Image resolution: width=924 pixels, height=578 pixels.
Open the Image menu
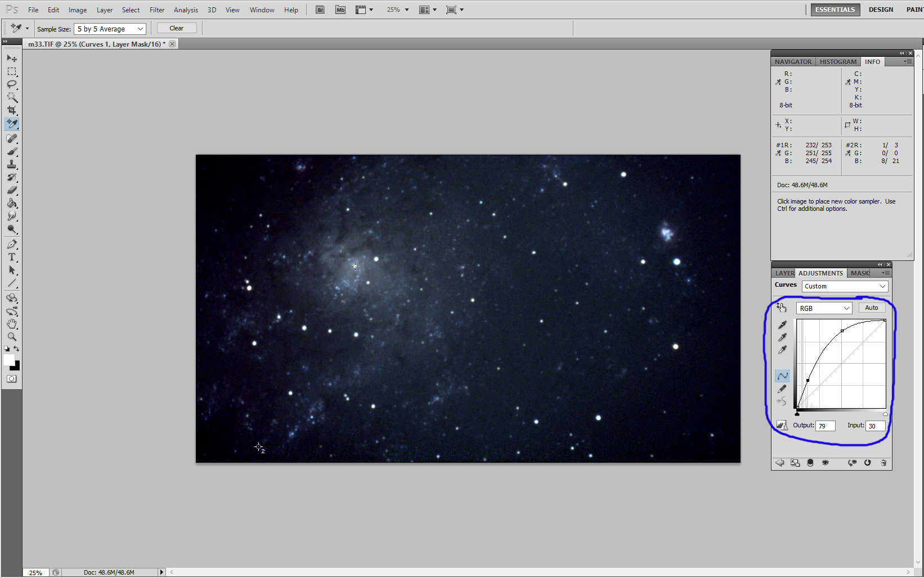pyautogui.click(x=78, y=10)
